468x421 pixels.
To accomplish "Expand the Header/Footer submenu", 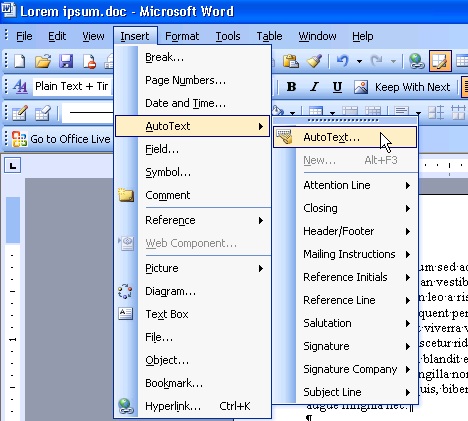I will pos(345,231).
